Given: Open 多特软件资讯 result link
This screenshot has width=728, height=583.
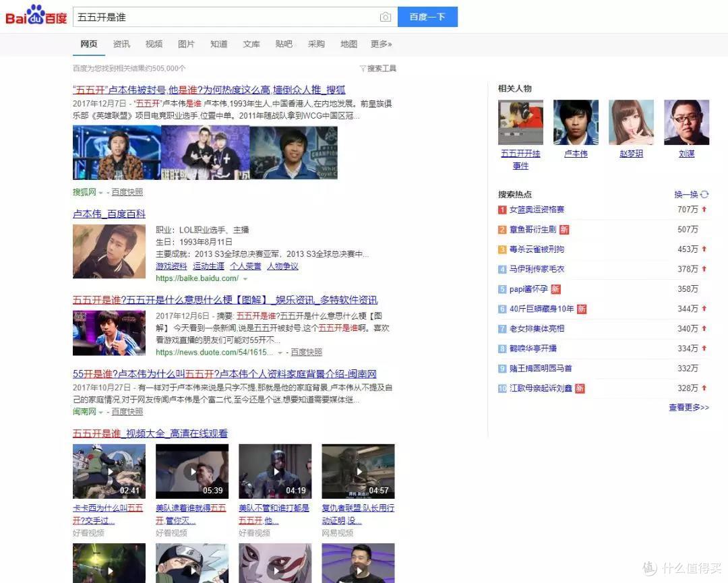Looking at the screenshot, I should (225, 300).
